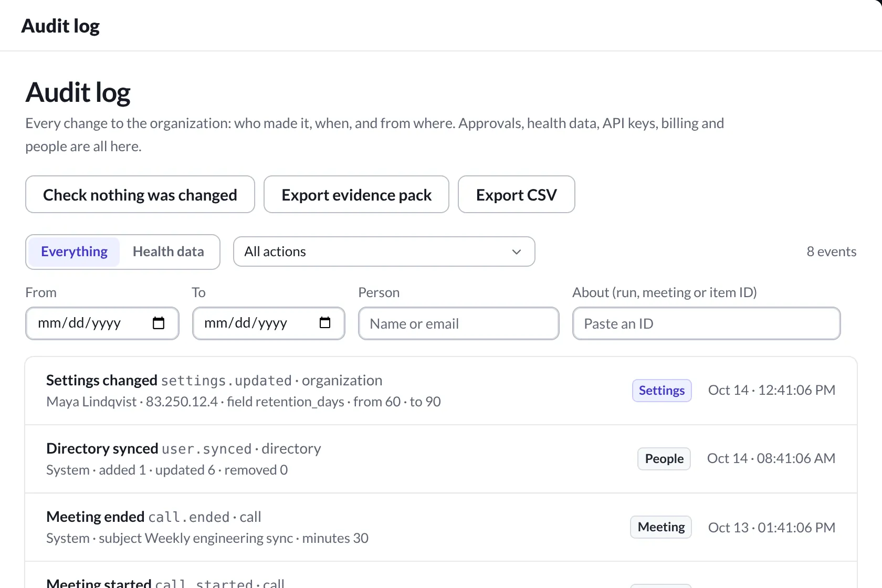Open the From date calendar picker icon
Image resolution: width=882 pixels, height=588 pixels.
(x=159, y=323)
